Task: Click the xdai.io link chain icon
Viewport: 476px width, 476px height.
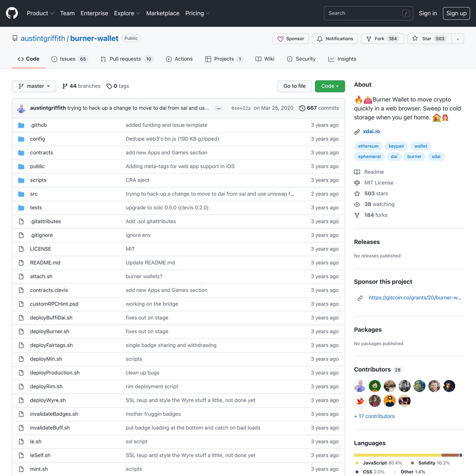Action: (x=357, y=131)
